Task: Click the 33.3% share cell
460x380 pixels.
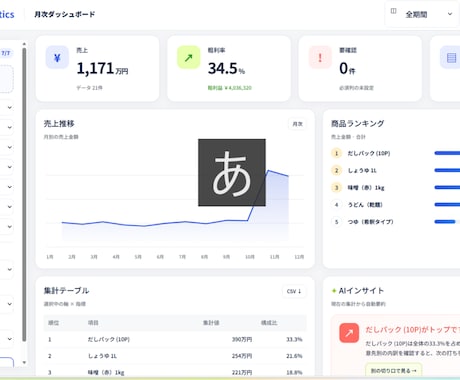Action: pyautogui.click(x=294, y=339)
